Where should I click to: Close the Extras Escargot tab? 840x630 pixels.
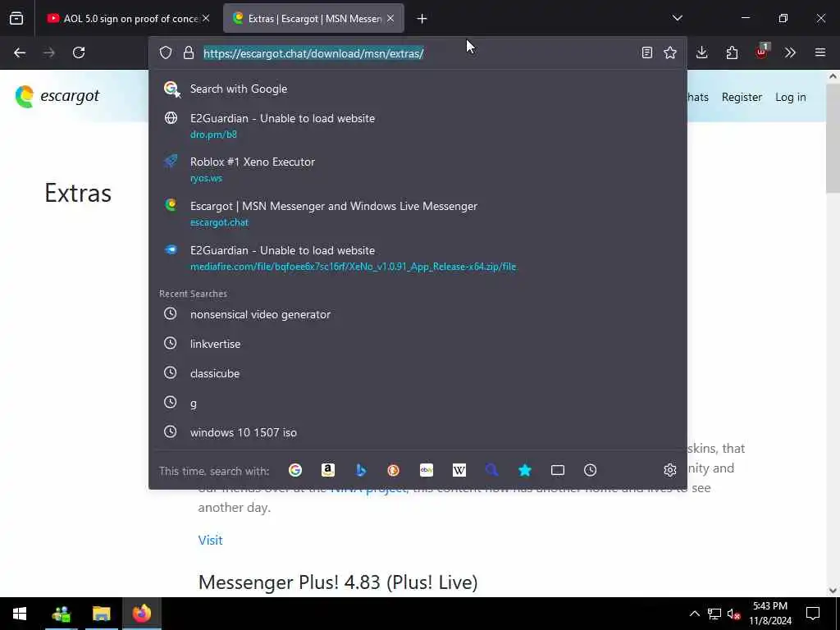390,19
